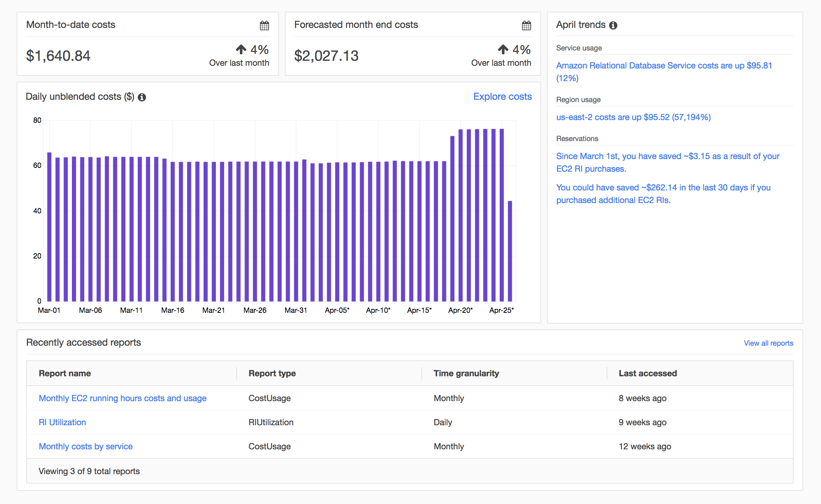Image resolution: width=821 pixels, height=504 pixels.
Task: Open the RI Utilization report
Action: point(62,422)
